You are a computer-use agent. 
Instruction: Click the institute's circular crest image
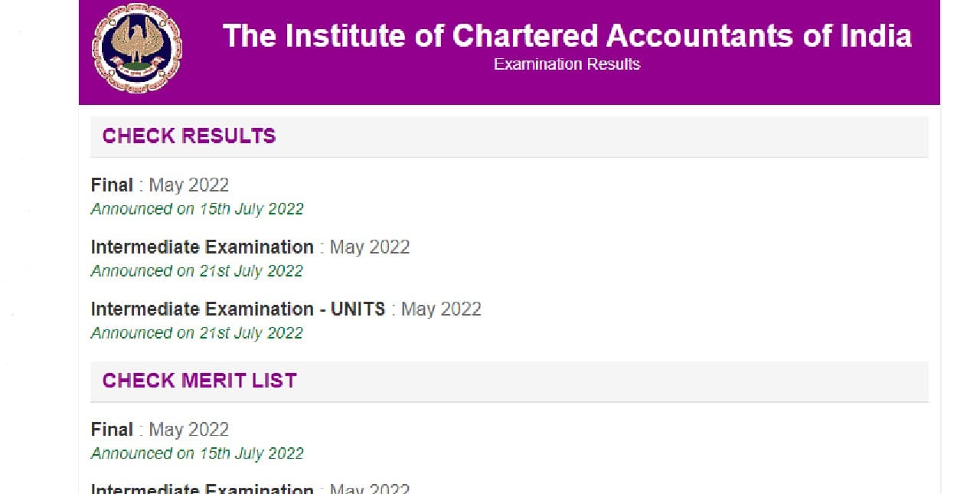point(136,47)
